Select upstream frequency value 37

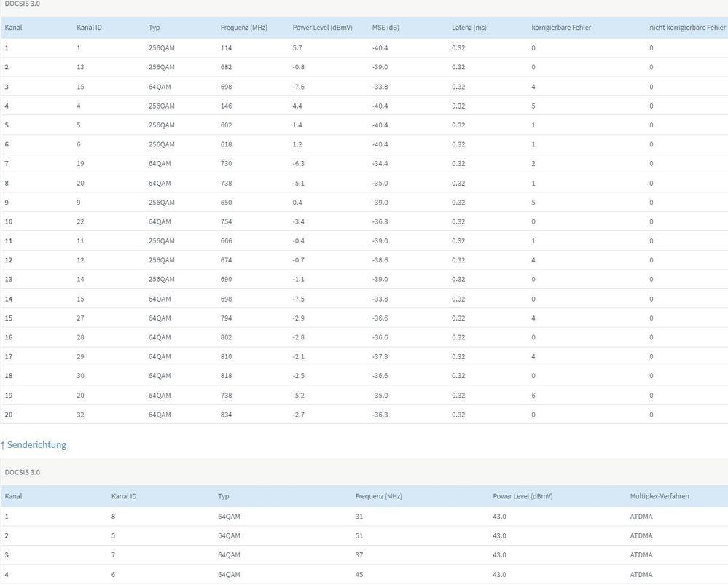pos(359,555)
